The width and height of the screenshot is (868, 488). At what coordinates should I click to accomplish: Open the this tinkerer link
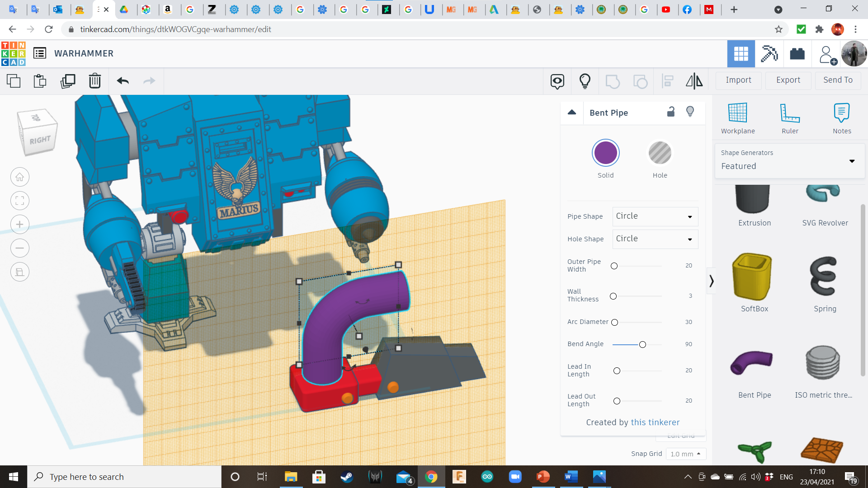655,422
